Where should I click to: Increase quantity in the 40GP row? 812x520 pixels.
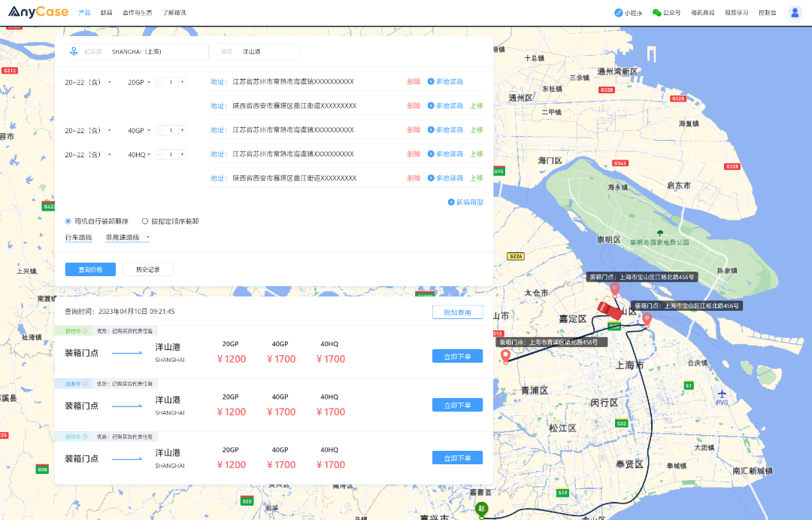click(182, 130)
